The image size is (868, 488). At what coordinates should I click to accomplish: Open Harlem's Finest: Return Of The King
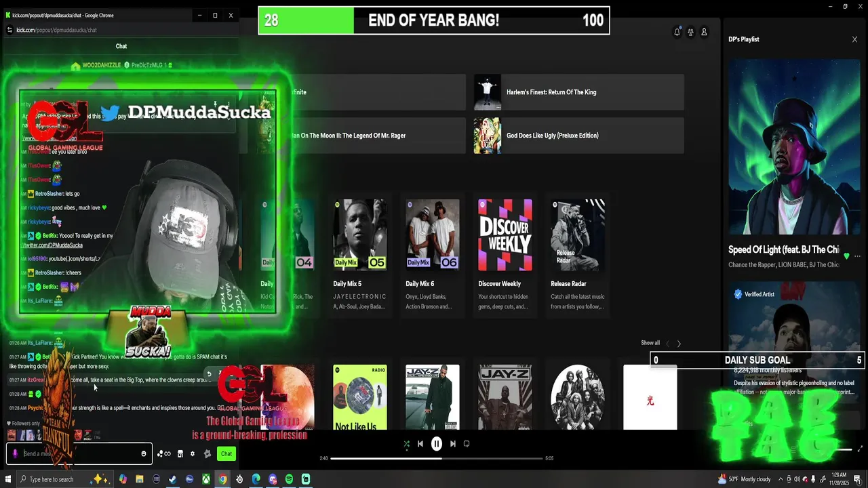point(578,92)
